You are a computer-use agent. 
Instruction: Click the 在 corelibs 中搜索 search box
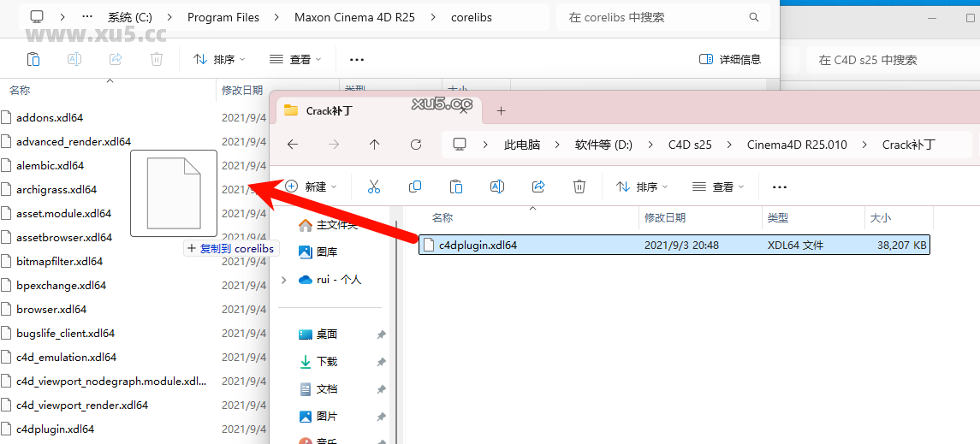pos(655,17)
